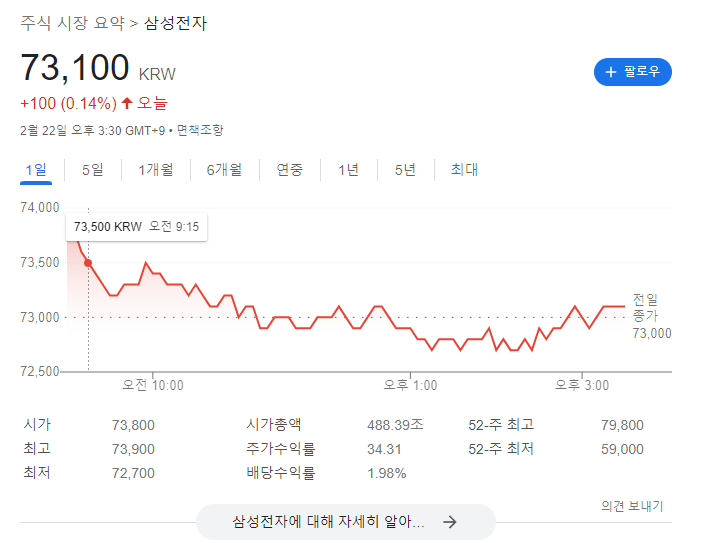This screenshot has height=543, width=702.
Task: Click red data point marker on chart
Action: (x=88, y=263)
